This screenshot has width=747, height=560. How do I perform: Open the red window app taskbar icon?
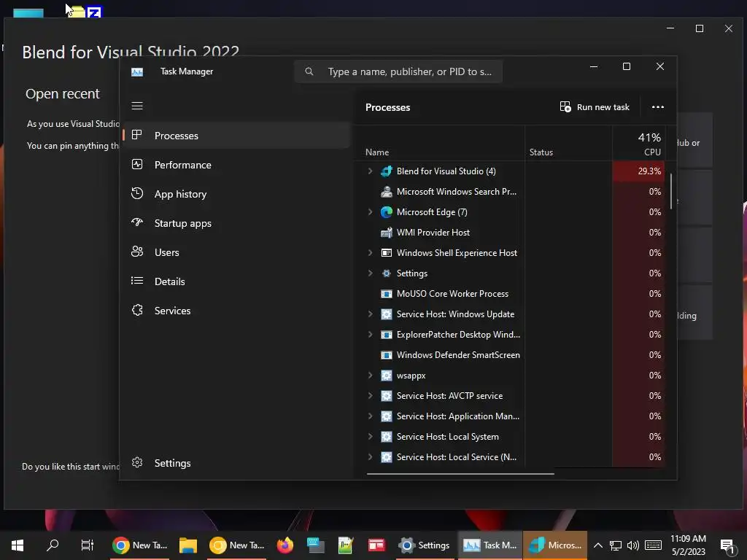point(376,545)
